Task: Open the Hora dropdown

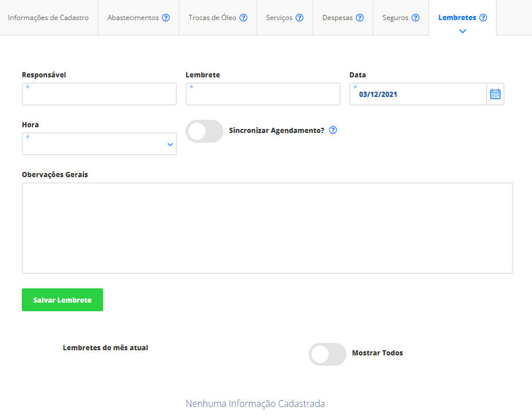Action: 99,144
